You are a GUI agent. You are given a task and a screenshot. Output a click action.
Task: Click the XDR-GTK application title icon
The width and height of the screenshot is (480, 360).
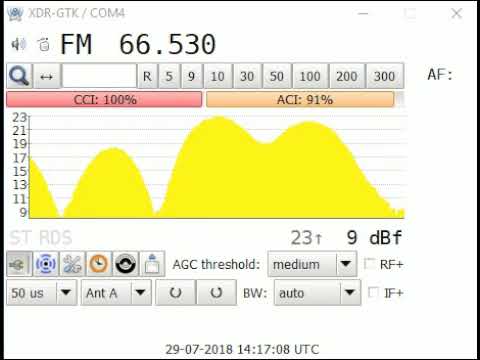pos(15,14)
